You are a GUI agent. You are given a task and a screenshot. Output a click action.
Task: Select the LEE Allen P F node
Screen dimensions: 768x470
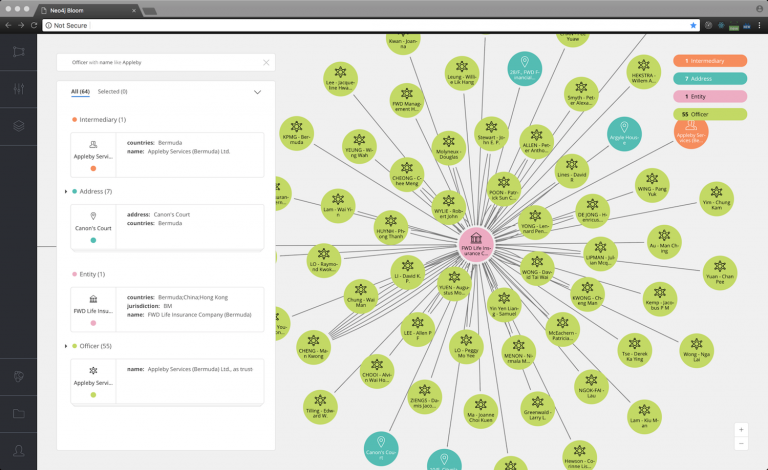pos(417,329)
